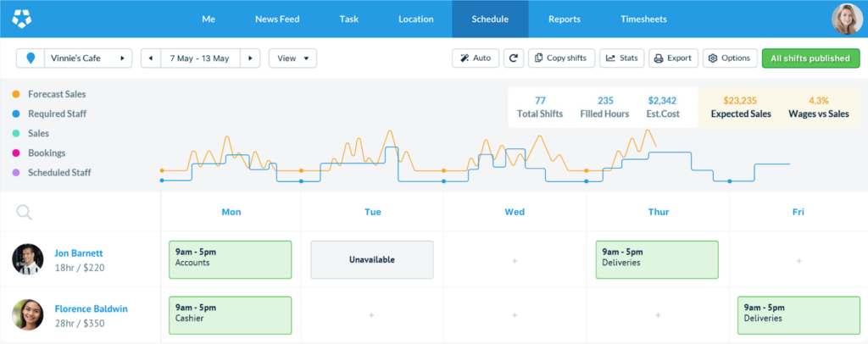Screen dimensions: 868x344
Task: Open the Location tab
Action: 415,19
